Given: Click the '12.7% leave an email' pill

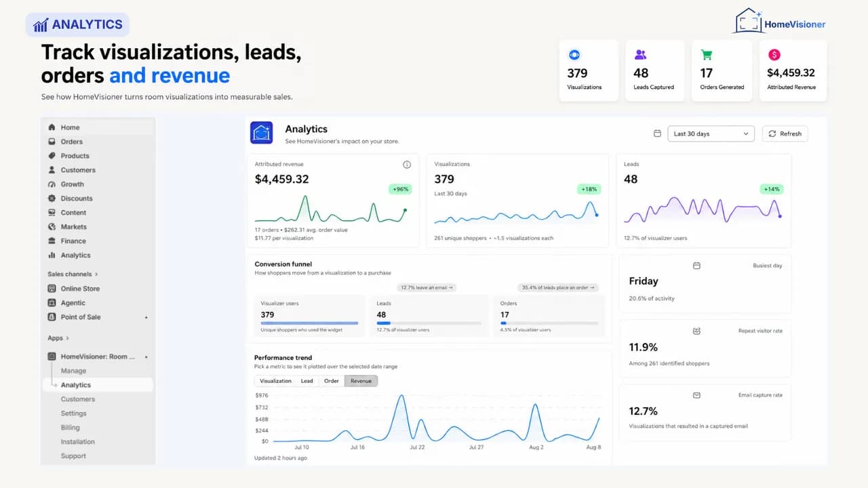Looking at the screenshot, I should tap(426, 287).
